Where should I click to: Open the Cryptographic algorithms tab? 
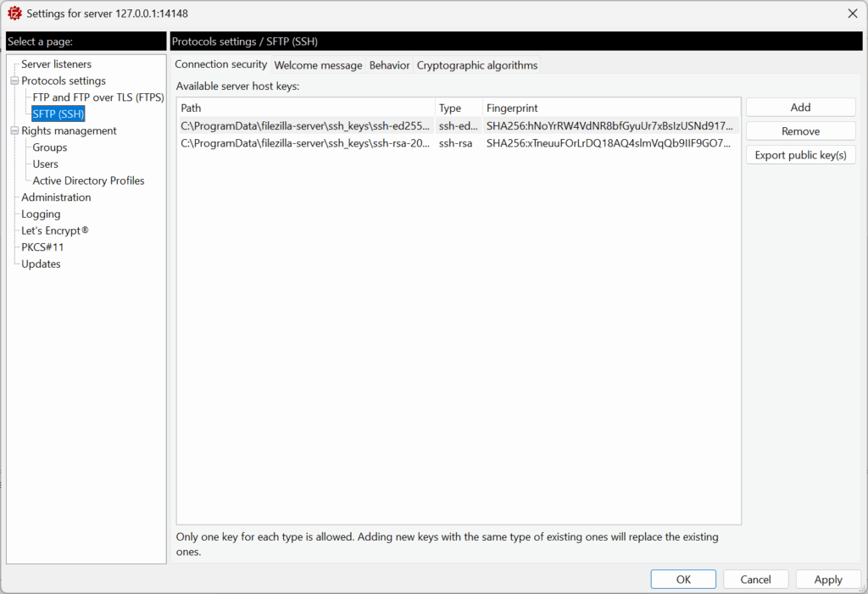click(478, 64)
